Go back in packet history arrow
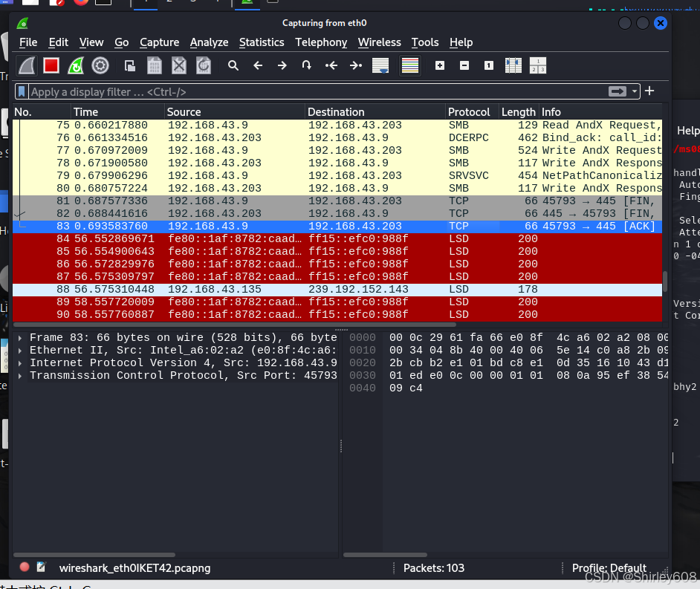 (258, 66)
